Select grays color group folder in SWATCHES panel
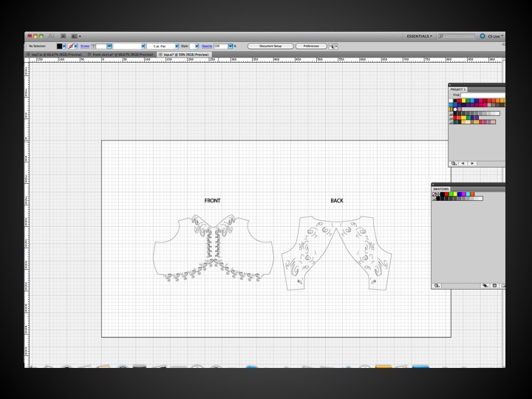532x399 pixels. coord(434,199)
